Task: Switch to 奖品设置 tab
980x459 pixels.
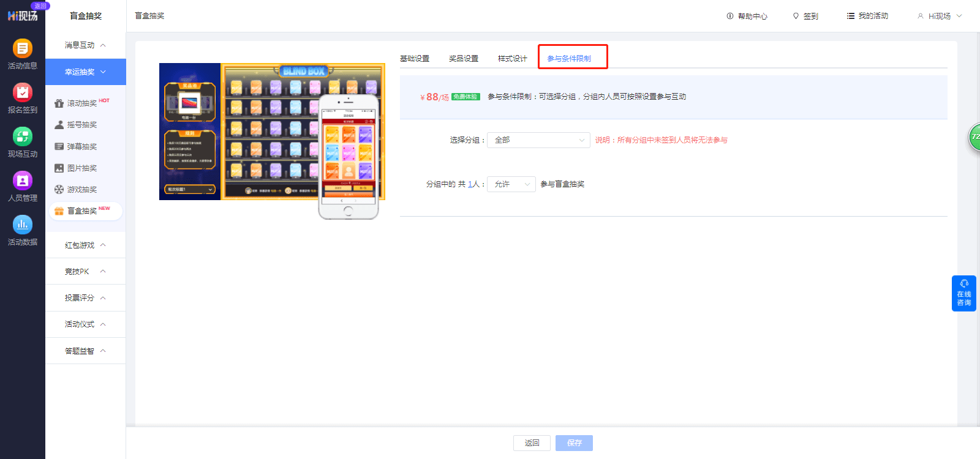Action: tap(464, 59)
